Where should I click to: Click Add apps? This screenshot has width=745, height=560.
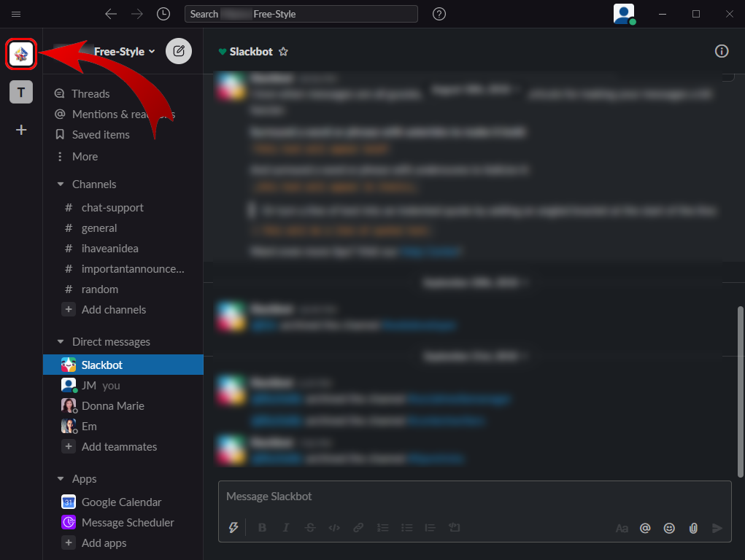click(x=104, y=543)
